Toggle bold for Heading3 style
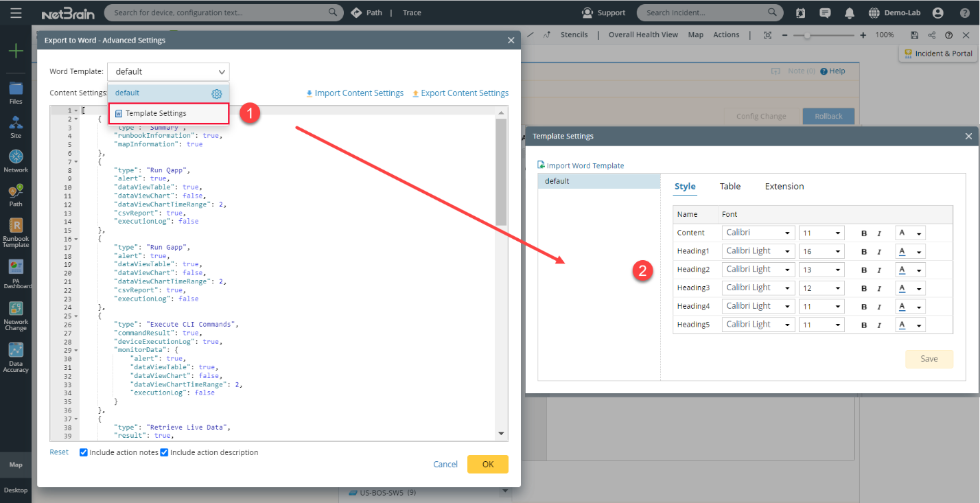This screenshot has width=980, height=503. [864, 288]
